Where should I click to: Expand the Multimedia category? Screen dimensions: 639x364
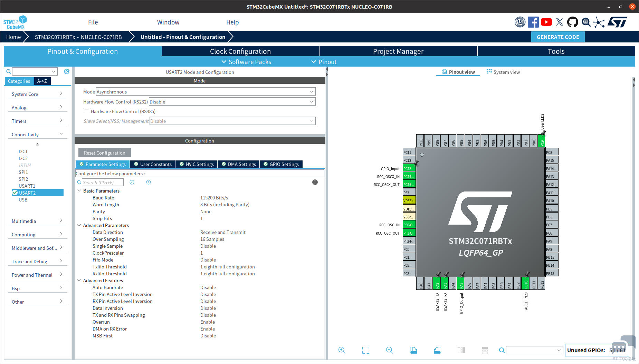[x=37, y=221]
